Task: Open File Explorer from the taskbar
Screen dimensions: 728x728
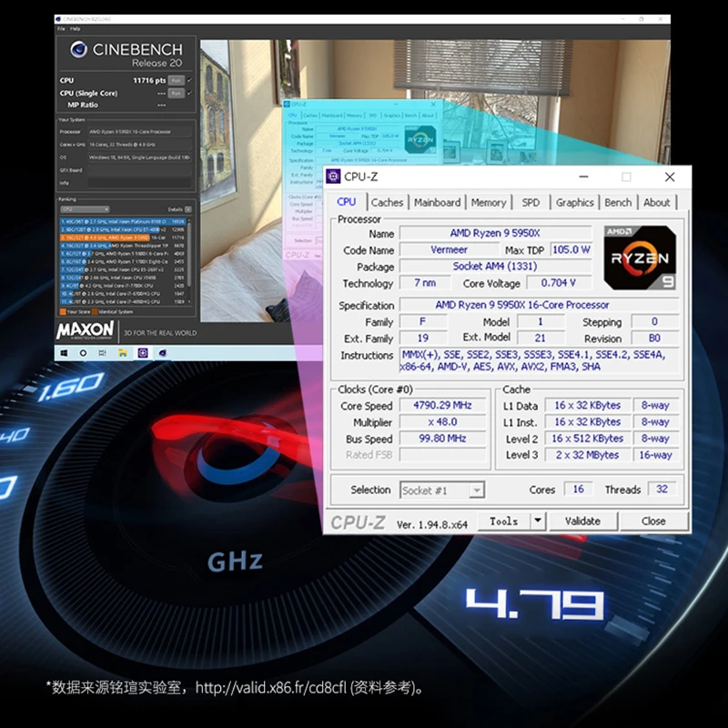Action: (x=123, y=353)
